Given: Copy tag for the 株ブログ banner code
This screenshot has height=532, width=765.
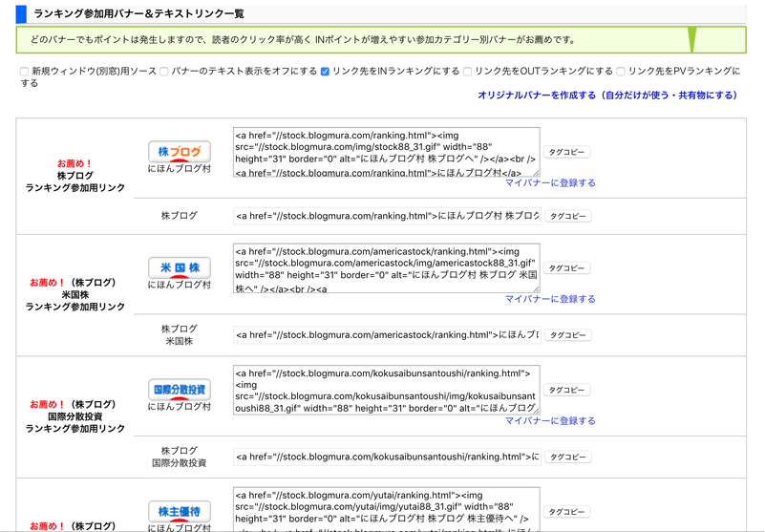Looking at the screenshot, I should [566, 152].
